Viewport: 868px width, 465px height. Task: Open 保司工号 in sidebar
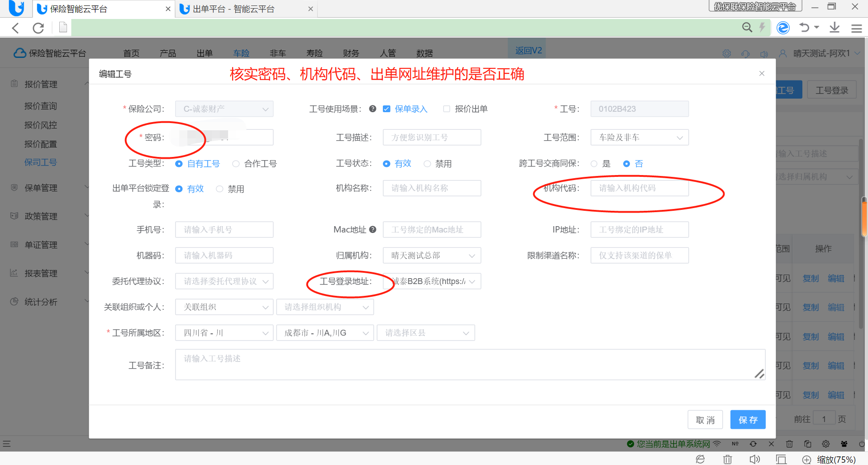pos(41,162)
